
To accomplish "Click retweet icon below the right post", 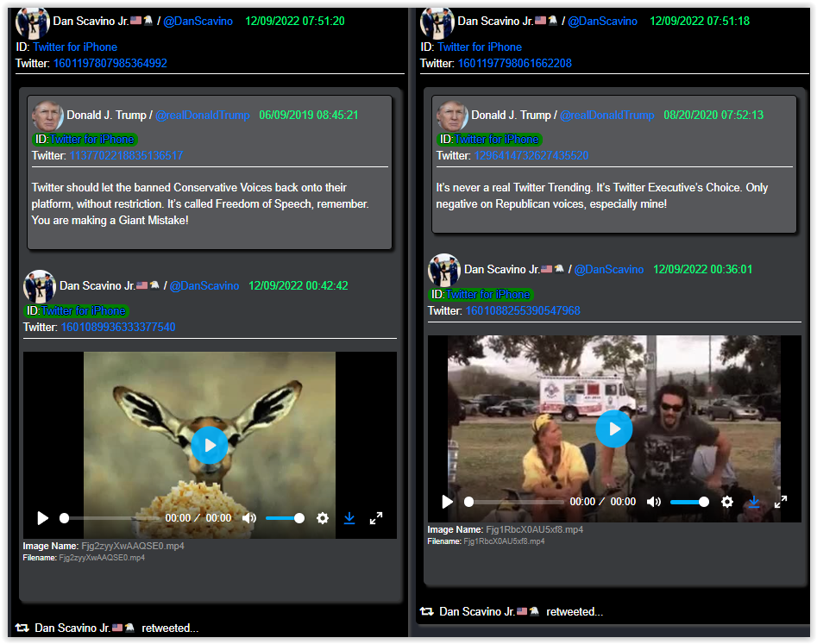I will click(427, 611).
